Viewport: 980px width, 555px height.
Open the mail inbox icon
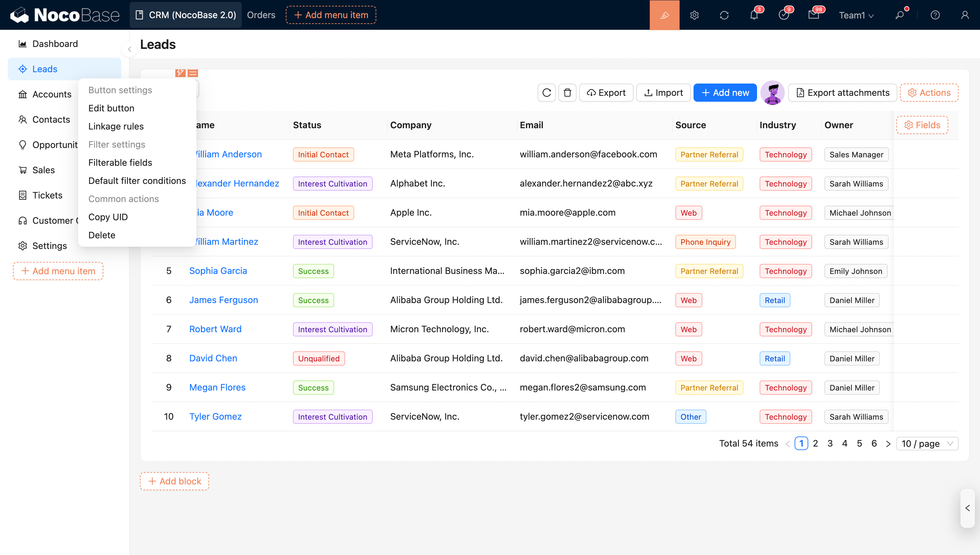click(x=813, y=15)
